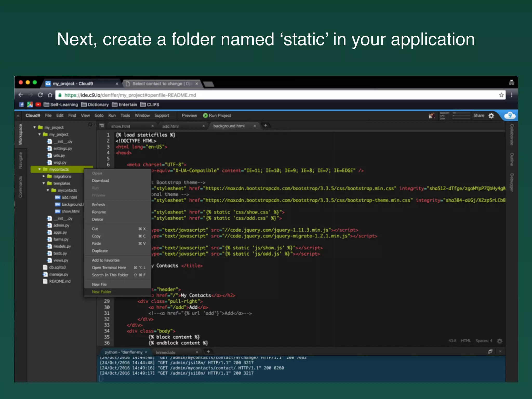Maximize the terminal console pane icon
This screenshot has width=532, height=399.
click(490, 351)
